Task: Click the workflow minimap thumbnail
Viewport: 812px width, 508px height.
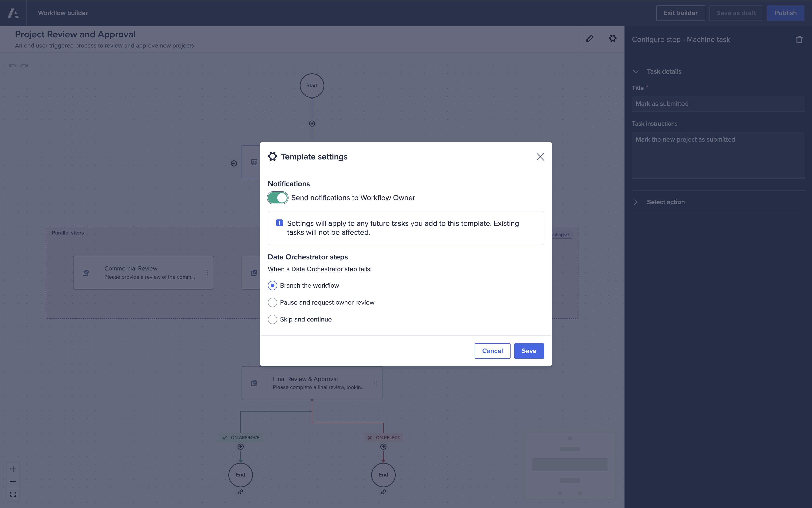Action: pyautogui.click(x=569, y=465)
